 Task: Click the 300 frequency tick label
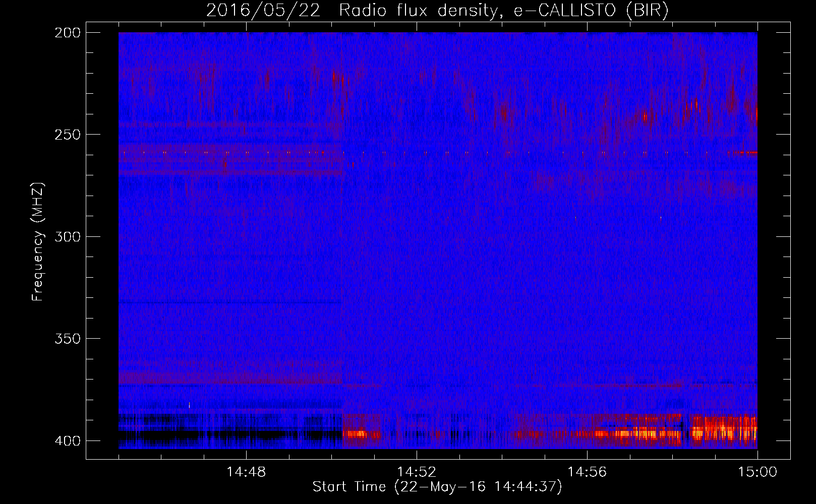[x=68, y=236]
